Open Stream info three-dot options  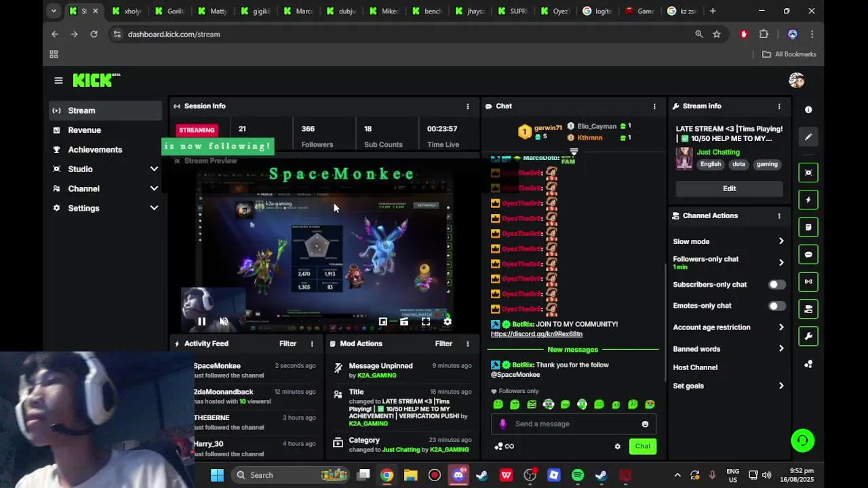(x=779, y=106)
